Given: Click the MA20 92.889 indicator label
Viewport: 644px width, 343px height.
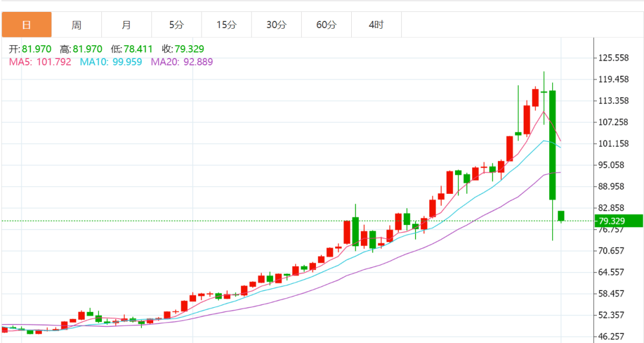Looking at the screenshot, I should (182, 61).
